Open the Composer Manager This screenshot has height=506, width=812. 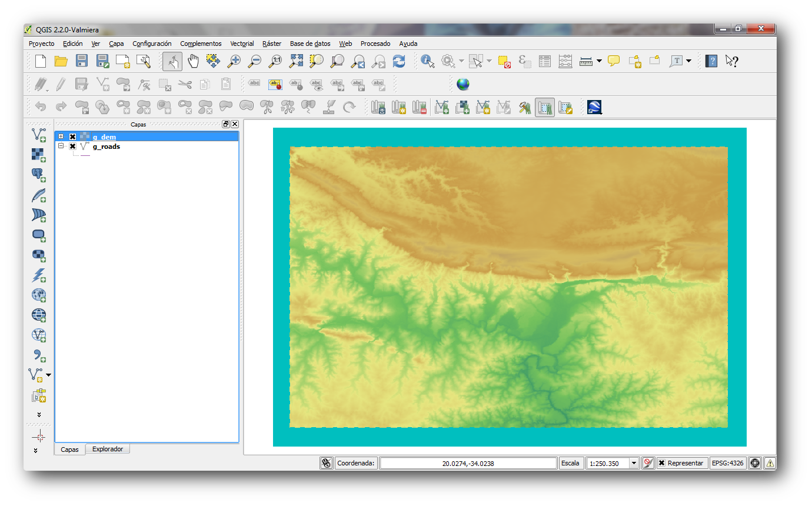[x=144, y=61]
